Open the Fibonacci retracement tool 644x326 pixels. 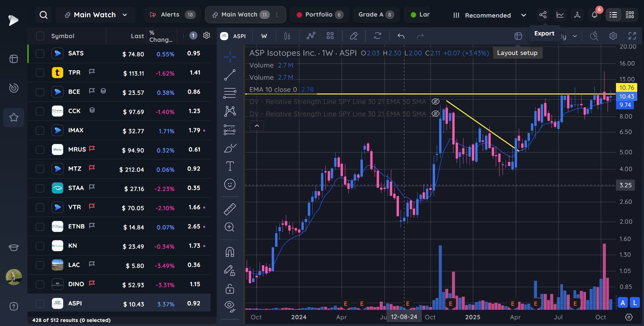[230, 93]
